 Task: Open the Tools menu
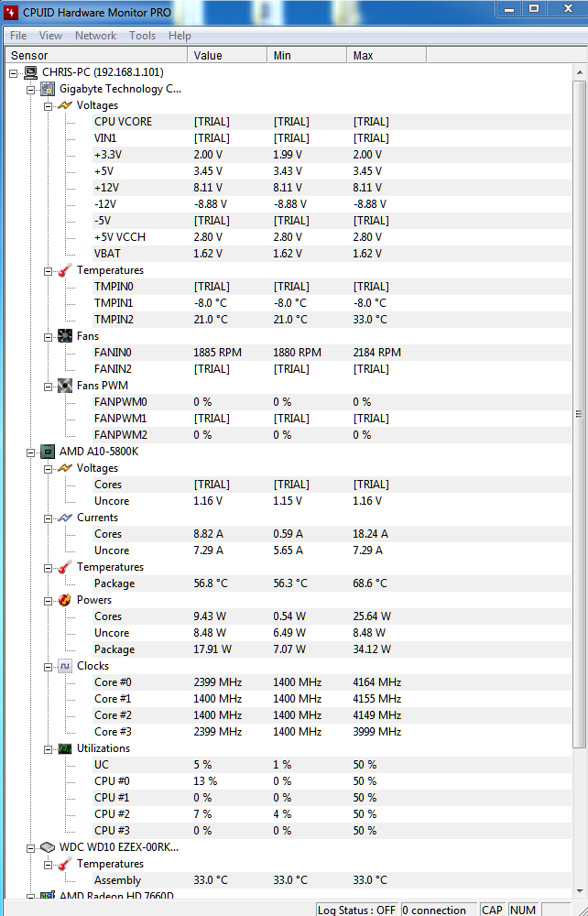point(143,36)
